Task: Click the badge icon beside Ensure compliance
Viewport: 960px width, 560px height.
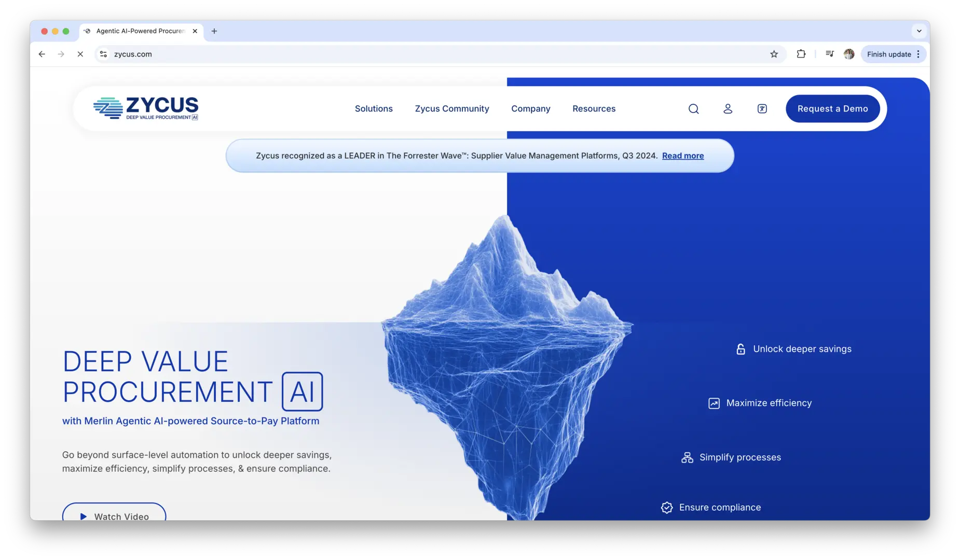Action: 667,508
